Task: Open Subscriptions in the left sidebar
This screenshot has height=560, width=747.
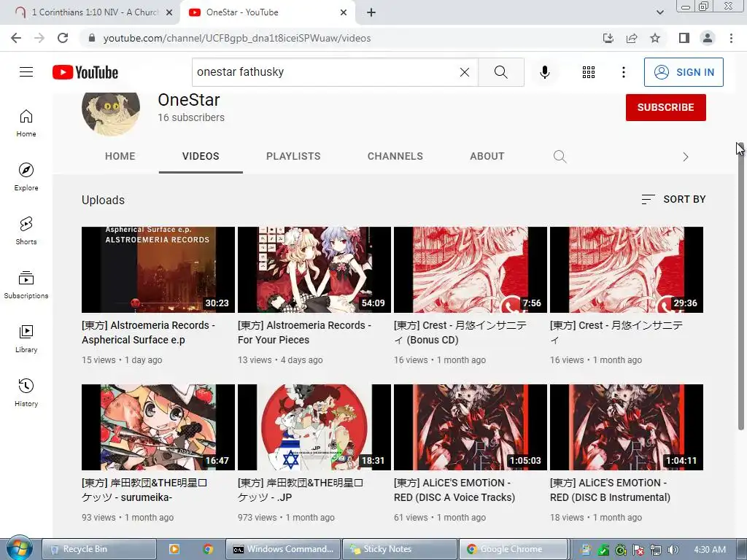Action: point(26,284)
